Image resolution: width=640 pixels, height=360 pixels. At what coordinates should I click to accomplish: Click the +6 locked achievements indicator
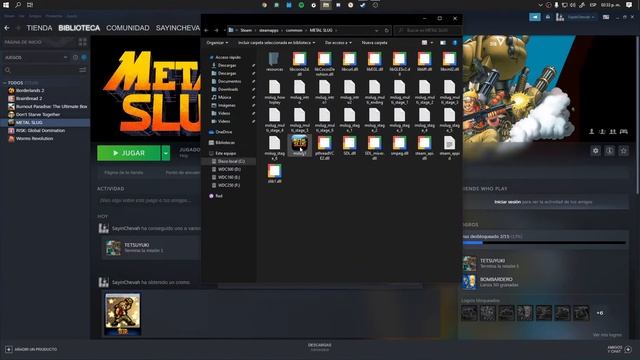600,313
